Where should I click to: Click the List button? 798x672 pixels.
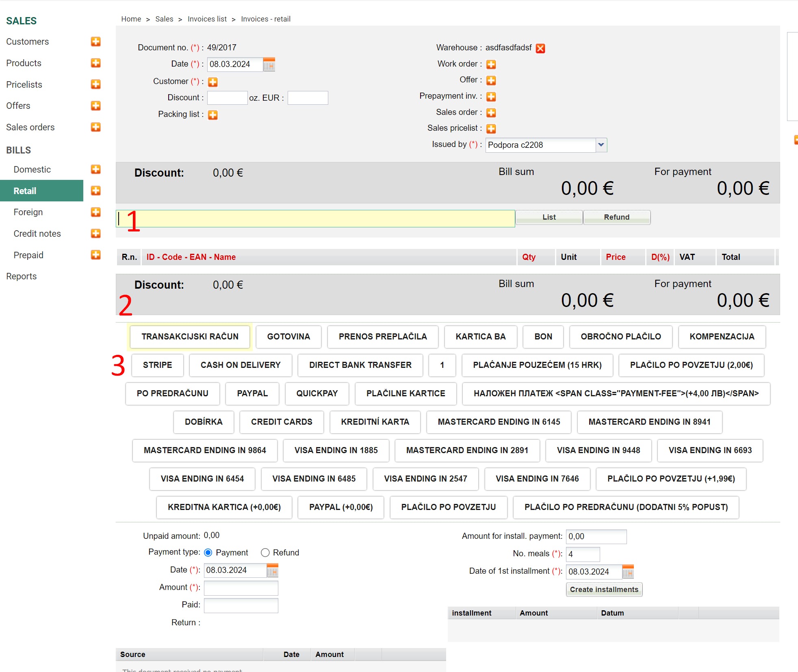[x=549, y=217]
